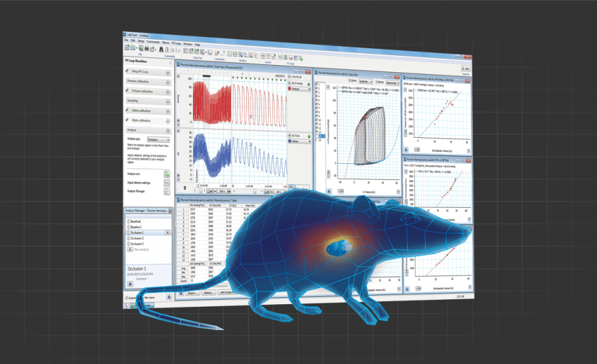Open the PV Loop menu
Image resolution: width=597 pixels, height=364 pixels.
[x=176, y=44]
